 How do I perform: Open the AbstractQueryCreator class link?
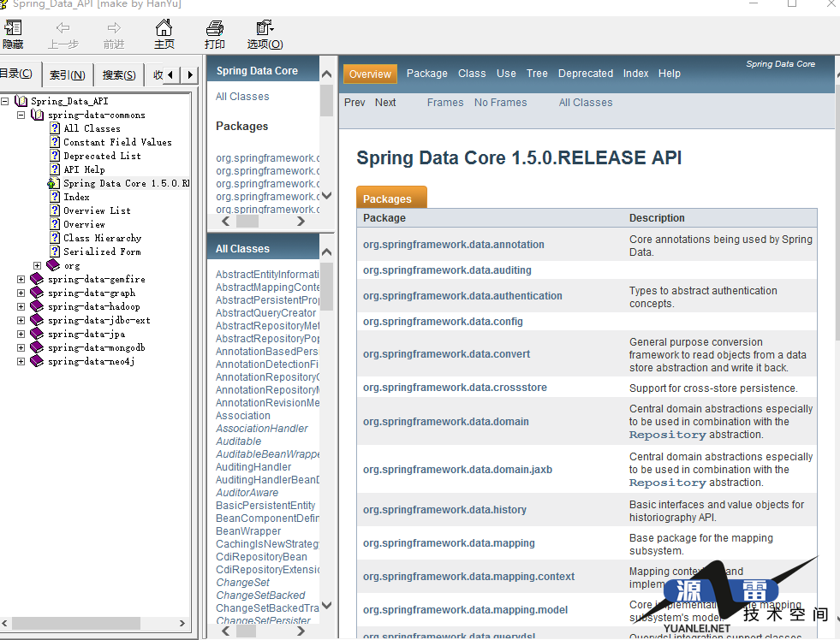click(x=265, y=313)
